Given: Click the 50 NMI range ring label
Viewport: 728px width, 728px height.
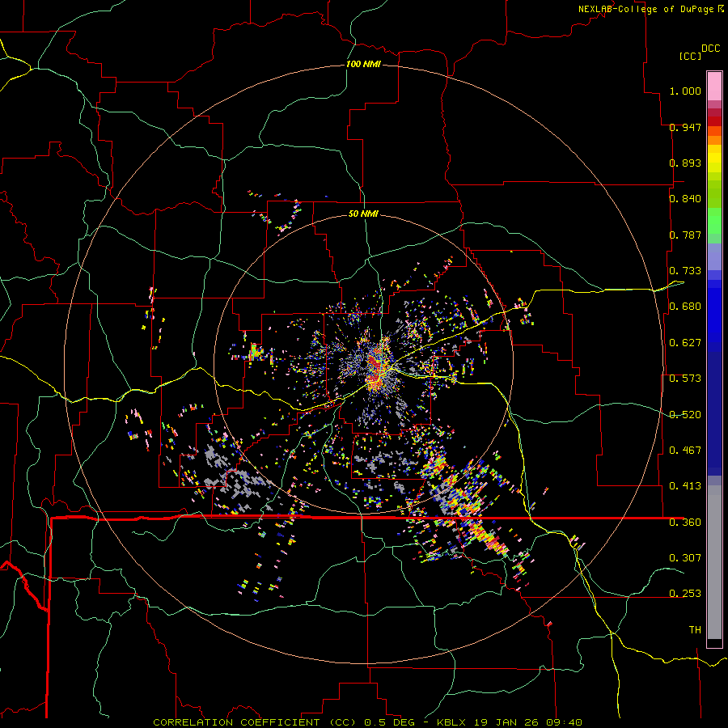Looking at the screenshot, I should (363, 214).
